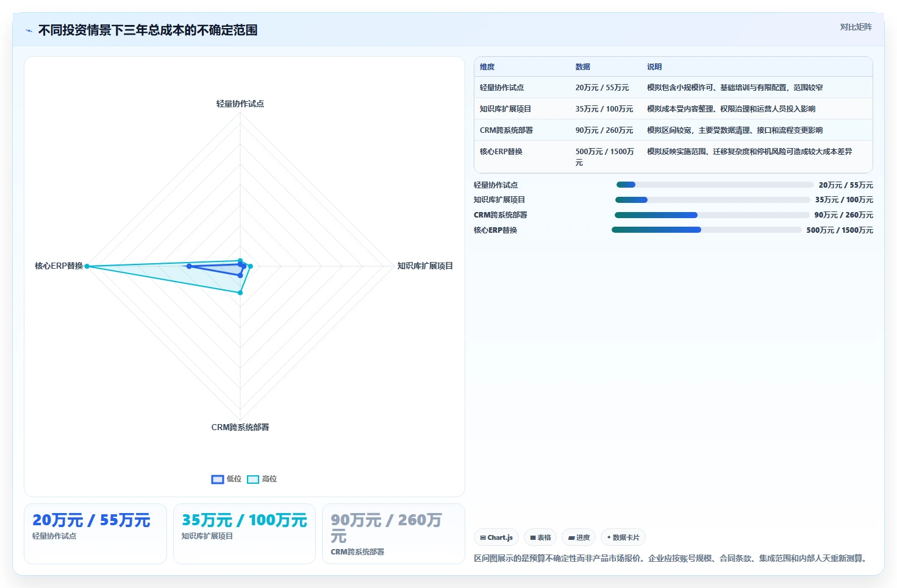The image size is (897, 588).
Task: Open the 90万元 / 260万元 data card
Action: (x=393, y=534)
